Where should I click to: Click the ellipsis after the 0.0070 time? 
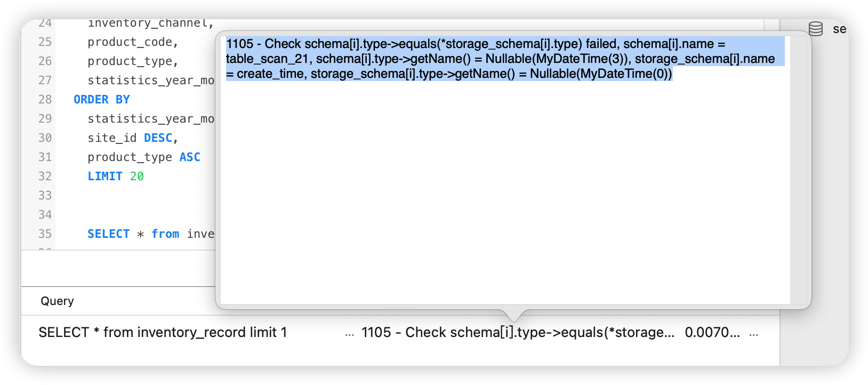click(753, 333)
